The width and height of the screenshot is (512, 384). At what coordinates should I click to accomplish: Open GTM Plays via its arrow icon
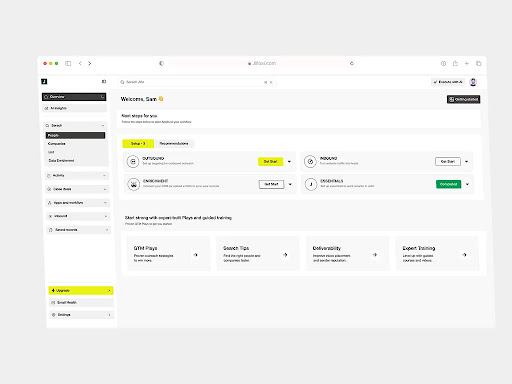click(x=196, y=255)
